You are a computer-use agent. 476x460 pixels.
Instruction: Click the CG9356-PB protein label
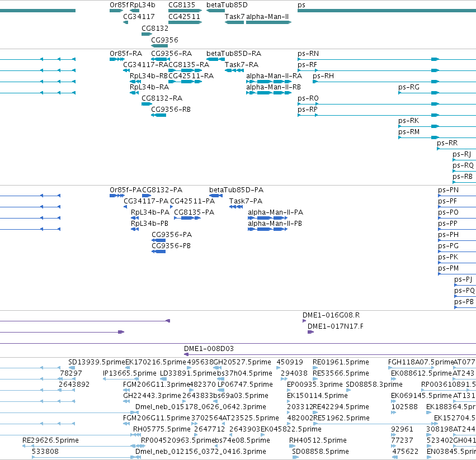[x=171, y=246]
